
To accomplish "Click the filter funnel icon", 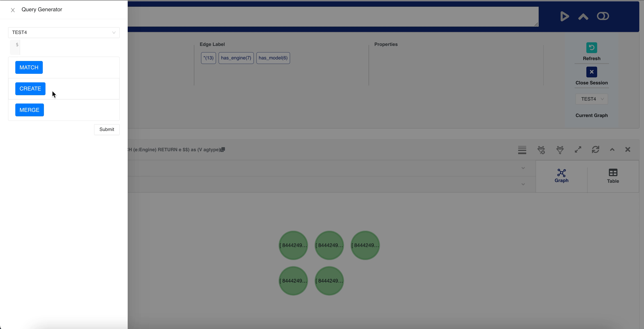I will click(560, 150).
